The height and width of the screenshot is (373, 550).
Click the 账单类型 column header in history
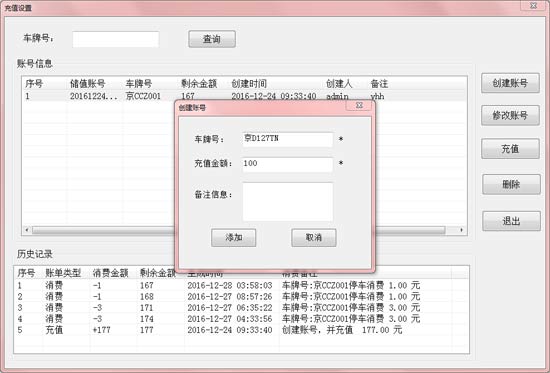(63, 273)
